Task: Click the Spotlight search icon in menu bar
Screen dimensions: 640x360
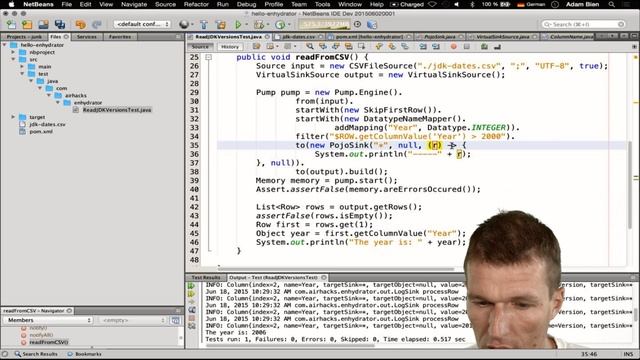Action: point(611,4)
